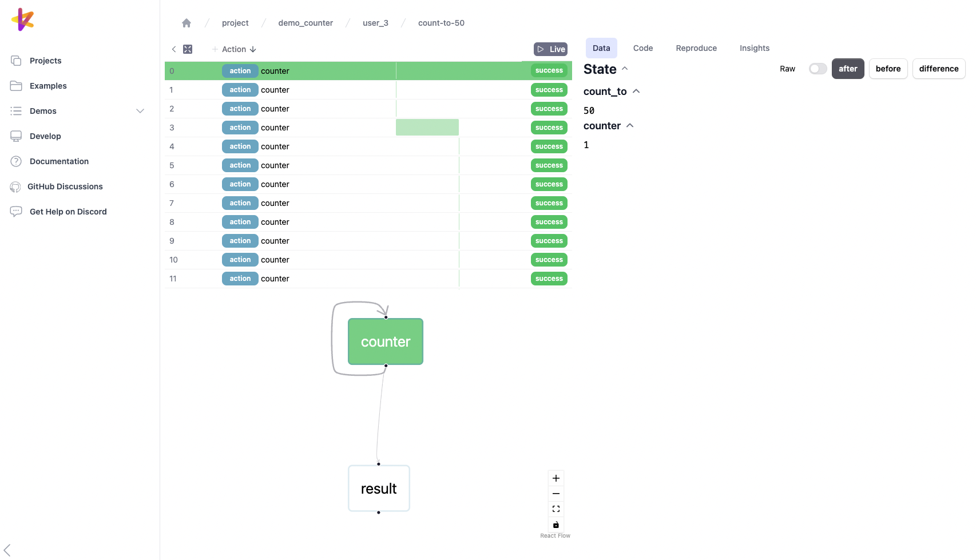Go to the project breadcrumb
976x560 pixels.
pyautogui.click(x=235, y=23)
